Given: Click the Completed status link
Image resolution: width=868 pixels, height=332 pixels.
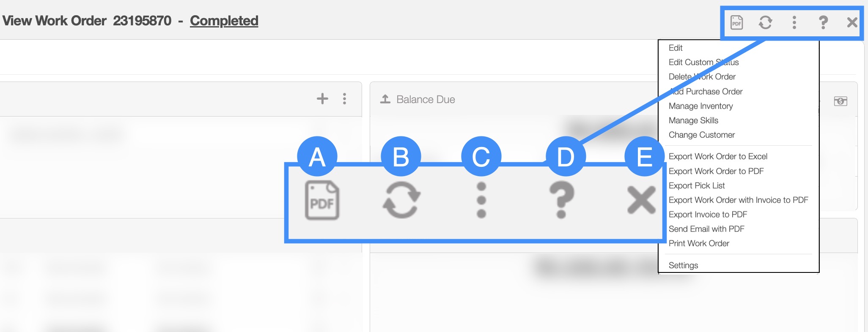Looking at the screenshot, I should (x=224, y=21).
